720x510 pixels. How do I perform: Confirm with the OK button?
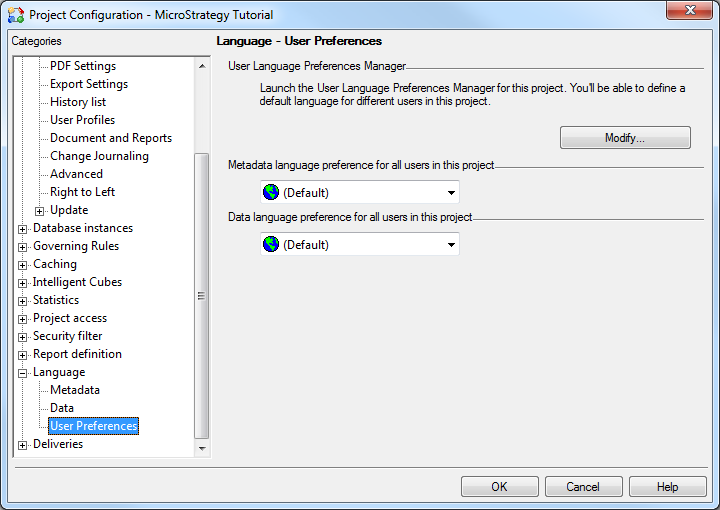tap(499, 487)
